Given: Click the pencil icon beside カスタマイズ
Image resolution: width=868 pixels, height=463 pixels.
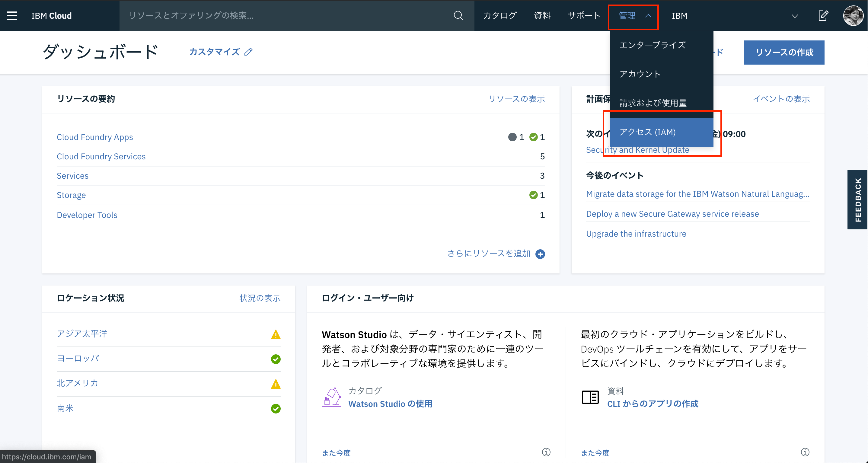Looking at the screenshot, I should click(249, 52).
